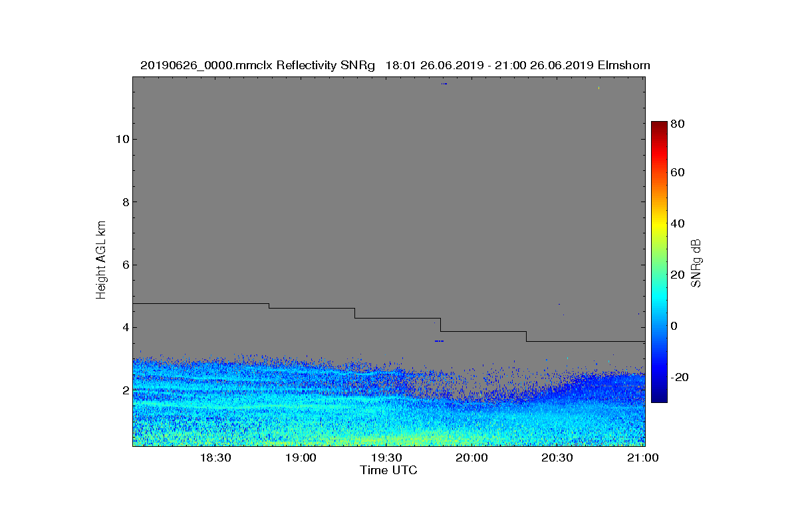
Task: Click the 20:00 time tick label
Action: (x=473, y=458)
